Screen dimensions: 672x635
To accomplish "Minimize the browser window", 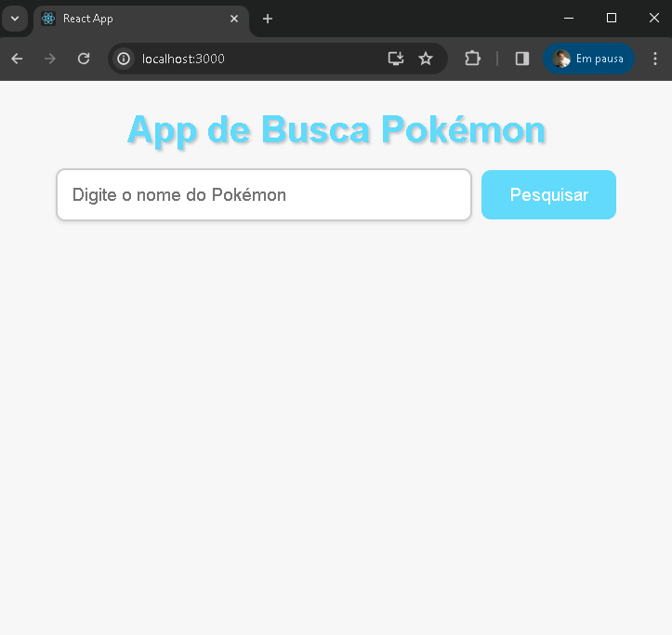I will pyautogui.click(x=569, y=18).
